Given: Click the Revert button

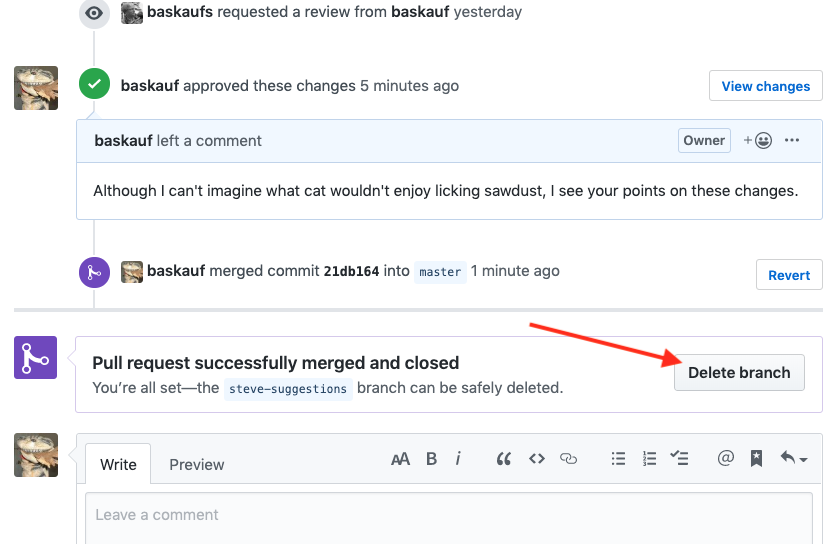Looking at the screenshot, I should pyautogui.click(x=789, y=275).
